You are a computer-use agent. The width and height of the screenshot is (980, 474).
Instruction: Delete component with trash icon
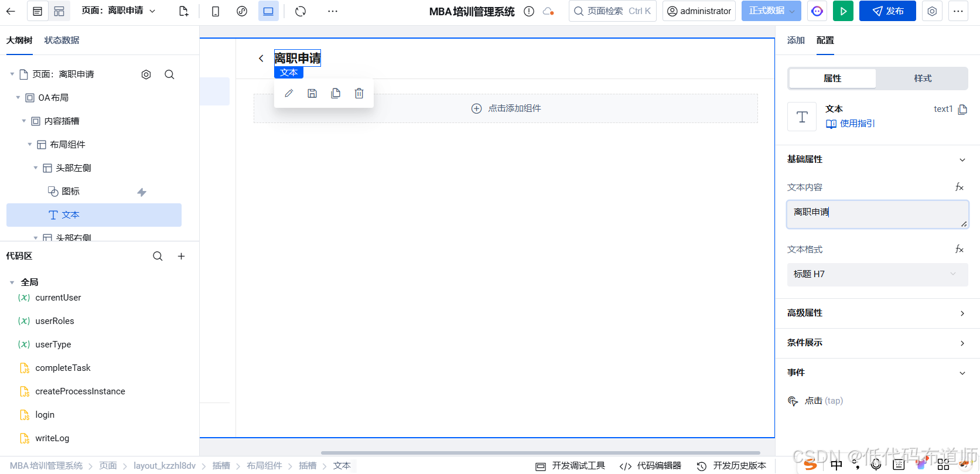click(x=359, y=93)
